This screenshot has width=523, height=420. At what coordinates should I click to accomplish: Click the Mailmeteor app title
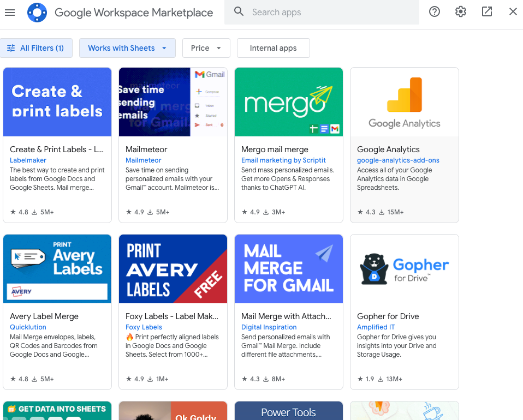coord(146,149)
